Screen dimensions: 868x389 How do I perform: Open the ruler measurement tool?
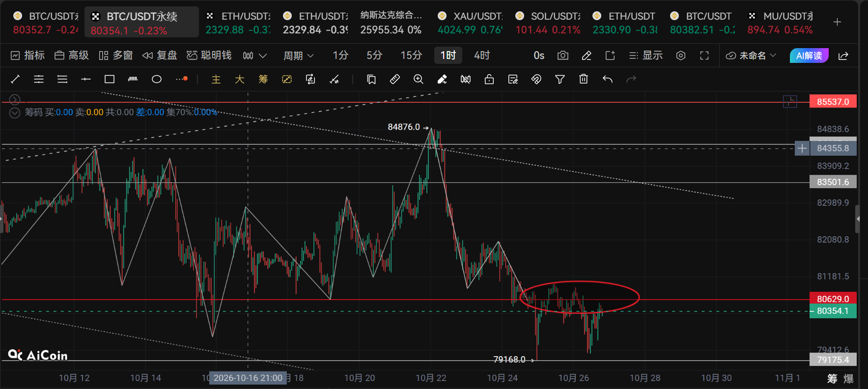click(x=395, y=79)
